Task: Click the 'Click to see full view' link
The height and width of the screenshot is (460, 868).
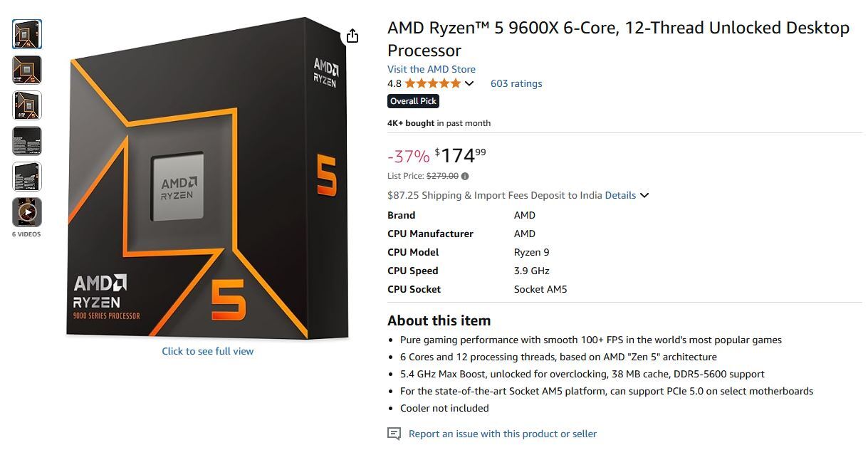Action: click(207, 351)
